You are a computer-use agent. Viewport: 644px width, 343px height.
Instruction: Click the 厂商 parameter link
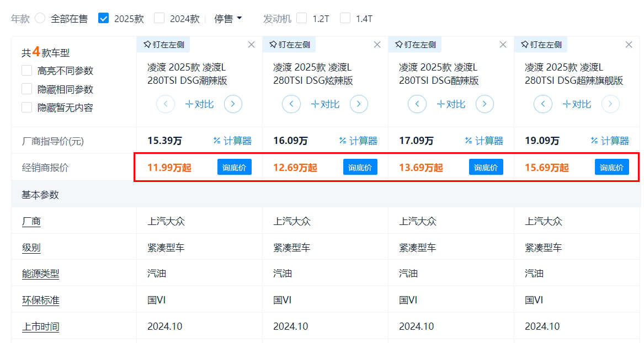31,222
